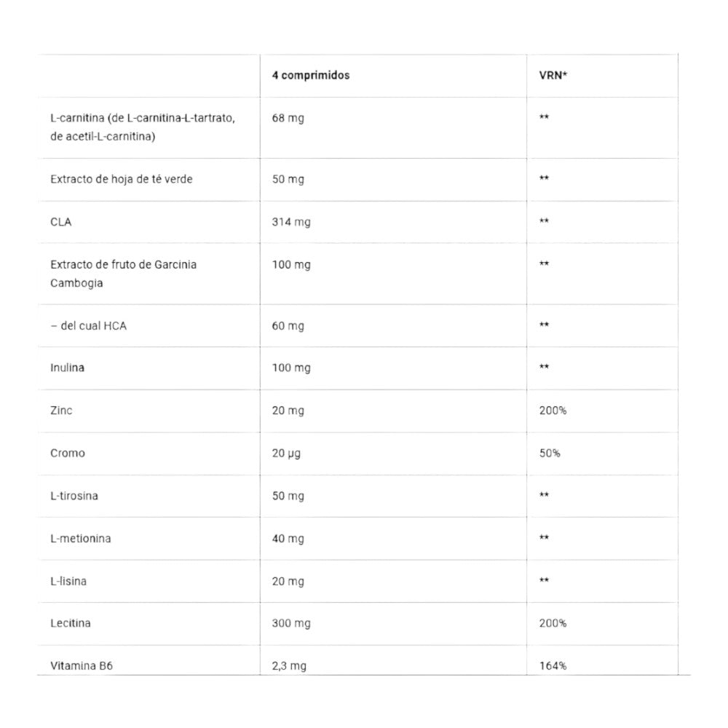Screen dimensions: 728x728
Task: Select the L-metionina 40 mg amount
Action: click(288, 539)
